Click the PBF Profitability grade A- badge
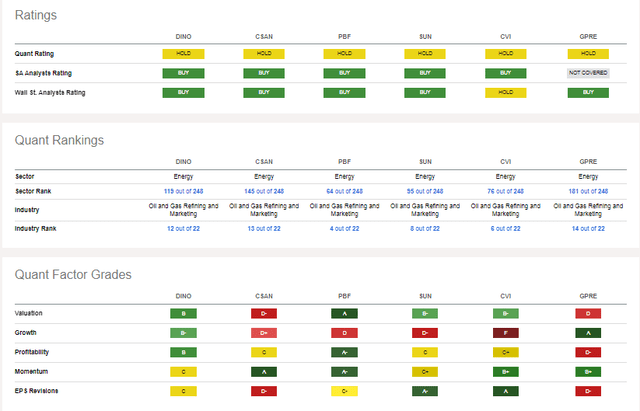Screen dimensions: 640x411 (x=344, y=352)
